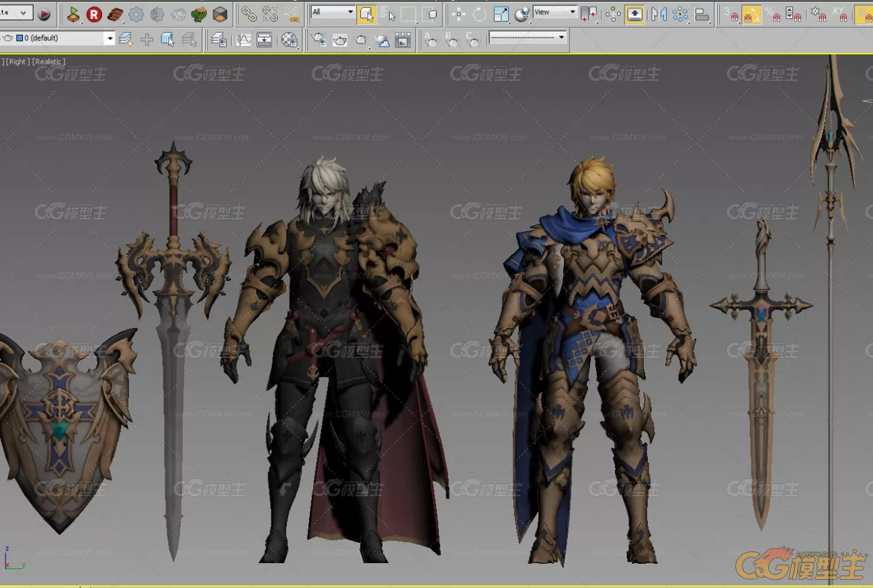
Task: Activate the Select Object cursor tool
Action: (366, 14)
